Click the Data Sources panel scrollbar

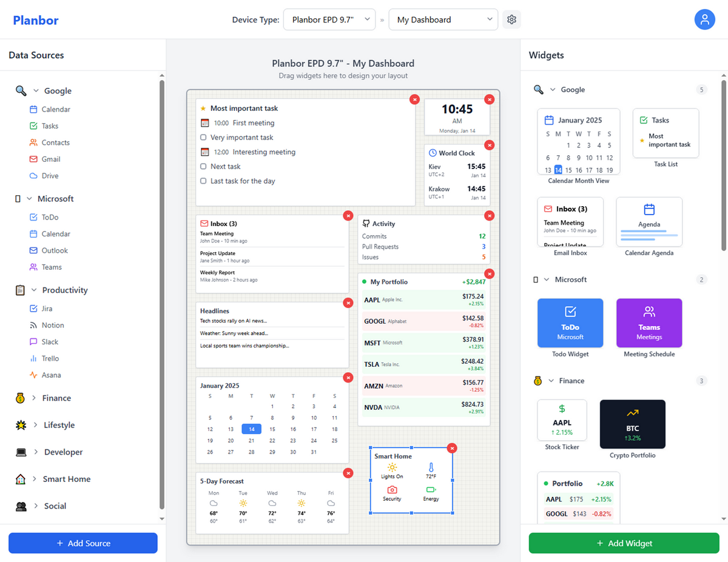tap(161, 295)
